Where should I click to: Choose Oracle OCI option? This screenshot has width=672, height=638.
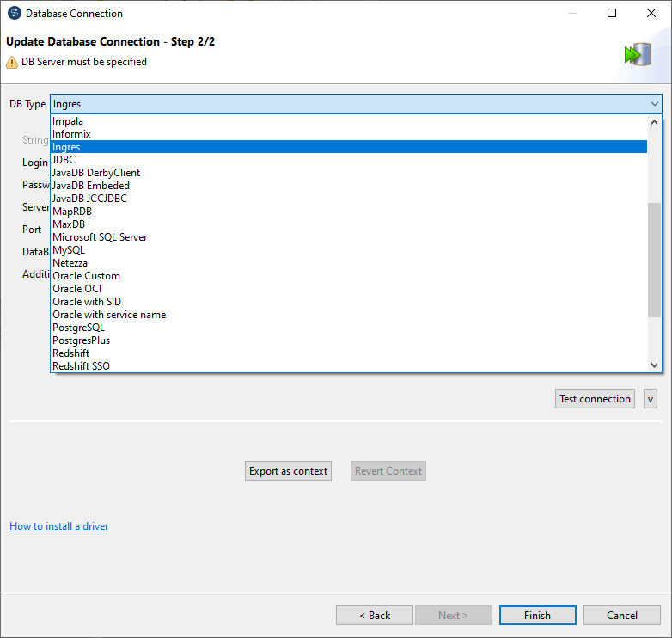348,289
